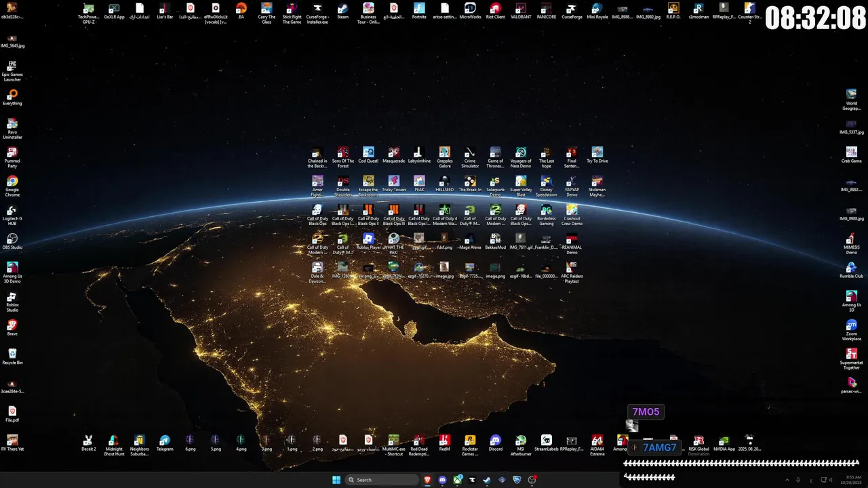Launch the Brave browser desktop icon
Screen dimensions: 868x488
[12, 328]
